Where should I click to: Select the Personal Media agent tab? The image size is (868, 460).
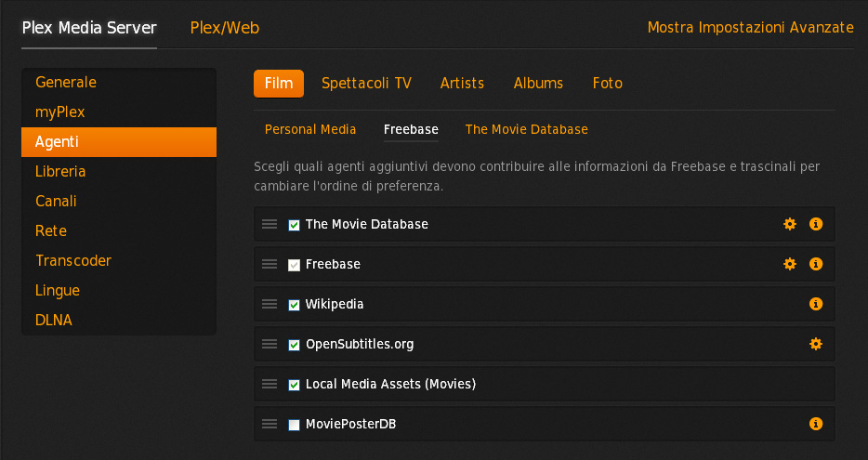click(310, 129)
